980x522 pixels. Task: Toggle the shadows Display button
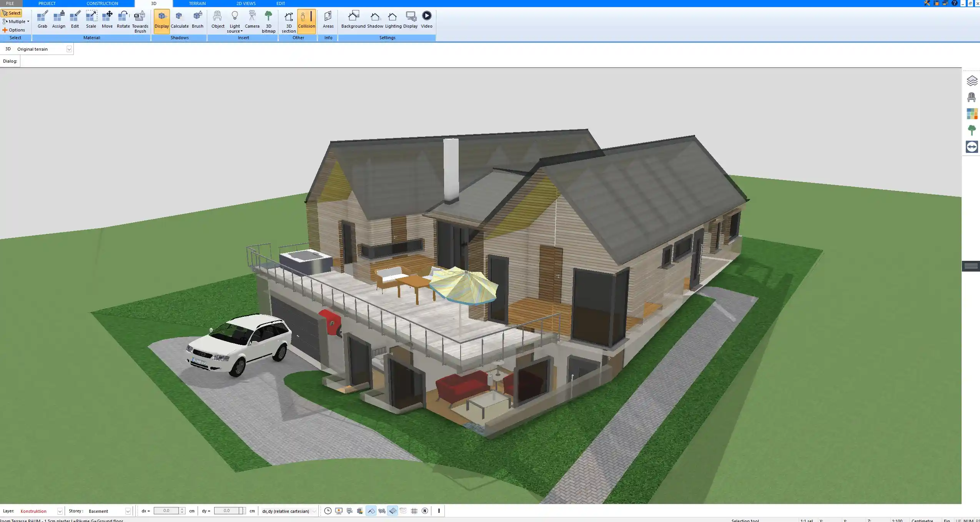click(x=161, y=21)
